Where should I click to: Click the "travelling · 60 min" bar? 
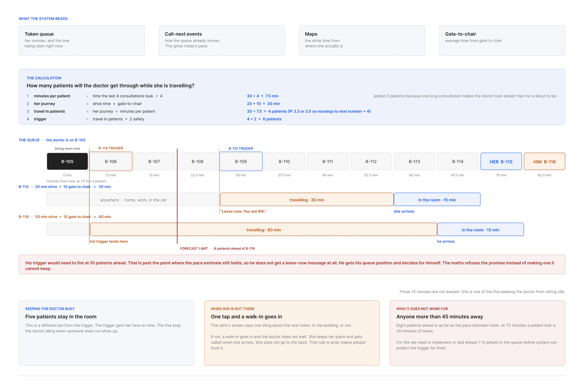click(x=263, y=229)
